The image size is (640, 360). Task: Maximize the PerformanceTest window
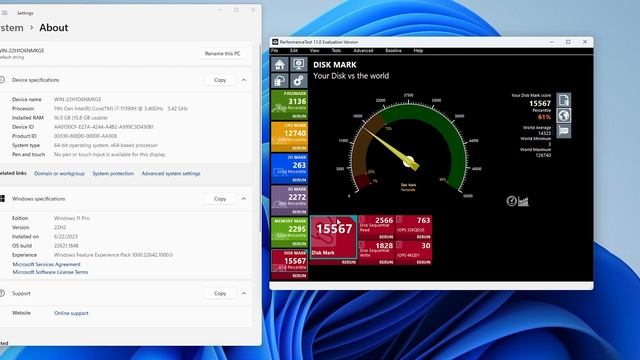point(568,42)
